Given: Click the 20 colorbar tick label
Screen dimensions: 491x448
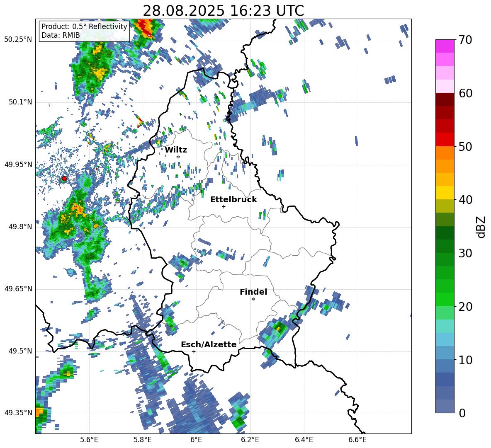Looking at the screenshot, I should [465, 307].
